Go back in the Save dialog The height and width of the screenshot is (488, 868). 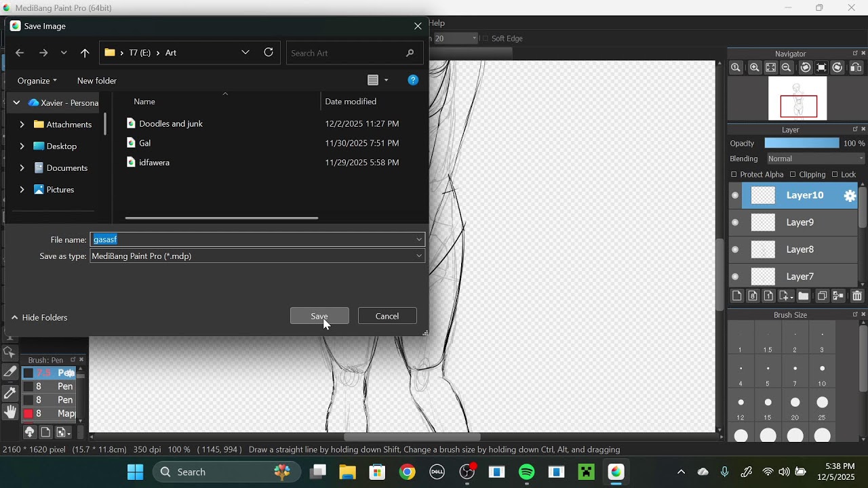pos(20,53)
